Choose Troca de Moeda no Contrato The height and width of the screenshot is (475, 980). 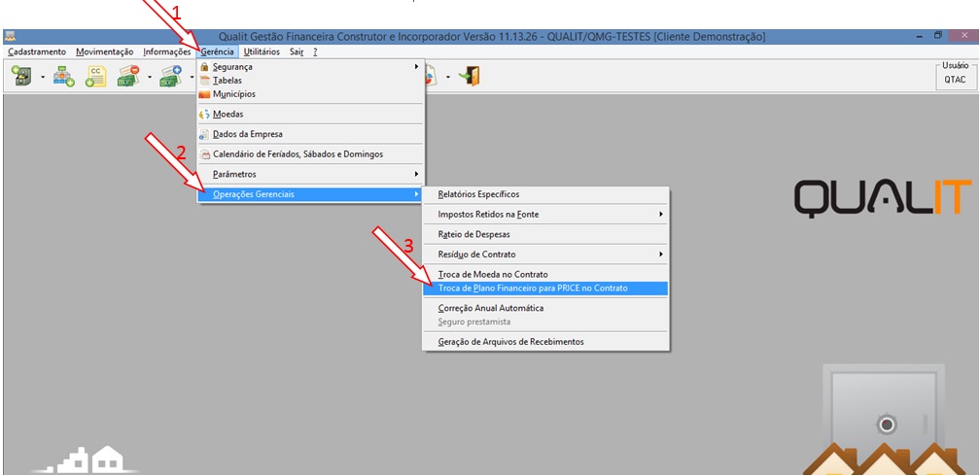(x=545, y=275)
